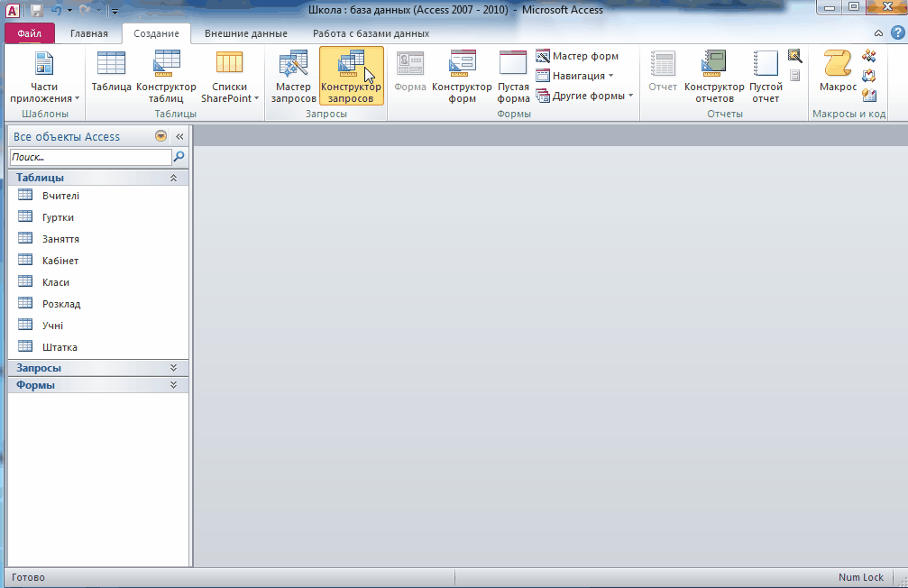Click the labels icon in Отчеты group
Screen dimensions: 908x588
click(x=795, y=76)
